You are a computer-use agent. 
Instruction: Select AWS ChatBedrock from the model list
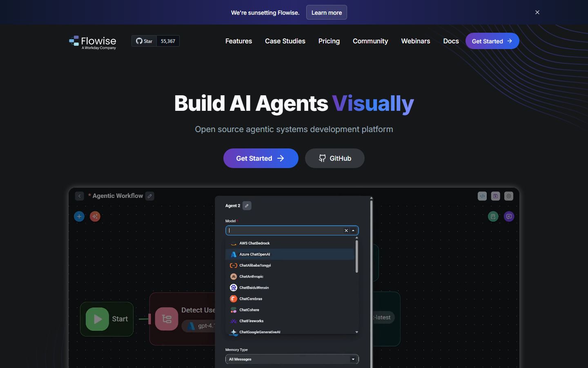tap(290, 243)
